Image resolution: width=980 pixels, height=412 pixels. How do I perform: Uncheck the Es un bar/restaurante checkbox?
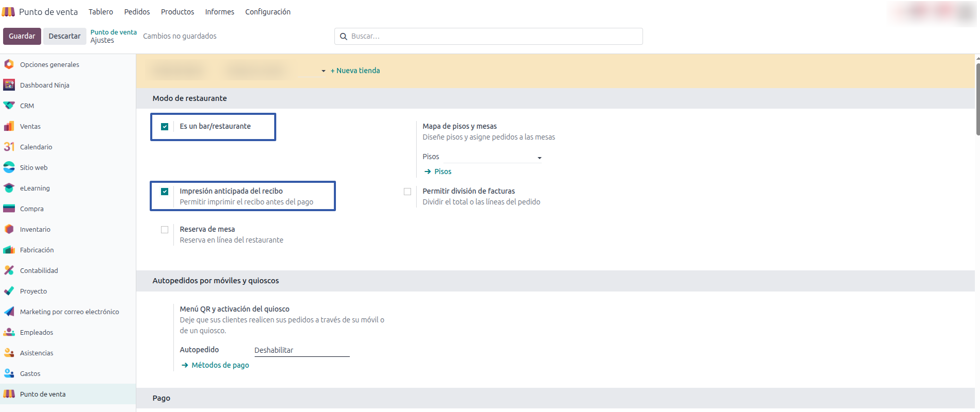[x=165, y=127]
